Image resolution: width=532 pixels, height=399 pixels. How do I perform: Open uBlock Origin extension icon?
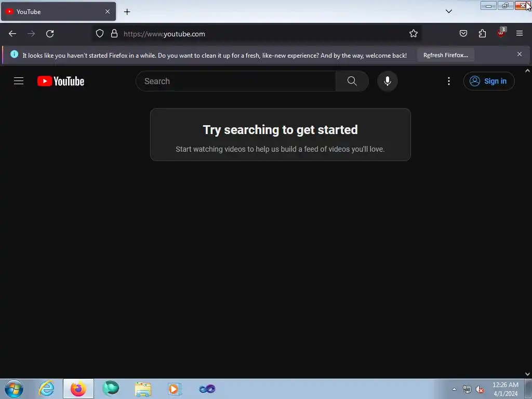501,33
